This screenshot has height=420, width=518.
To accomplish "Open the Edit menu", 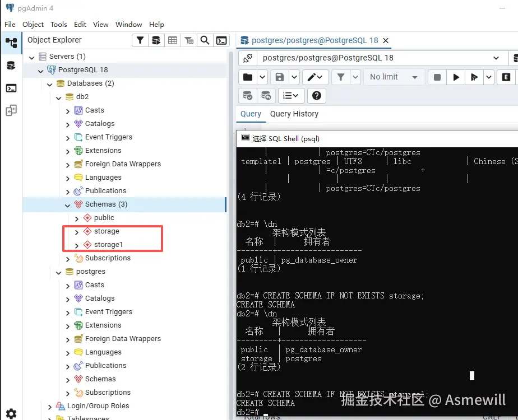I will [x=80, y=25].
